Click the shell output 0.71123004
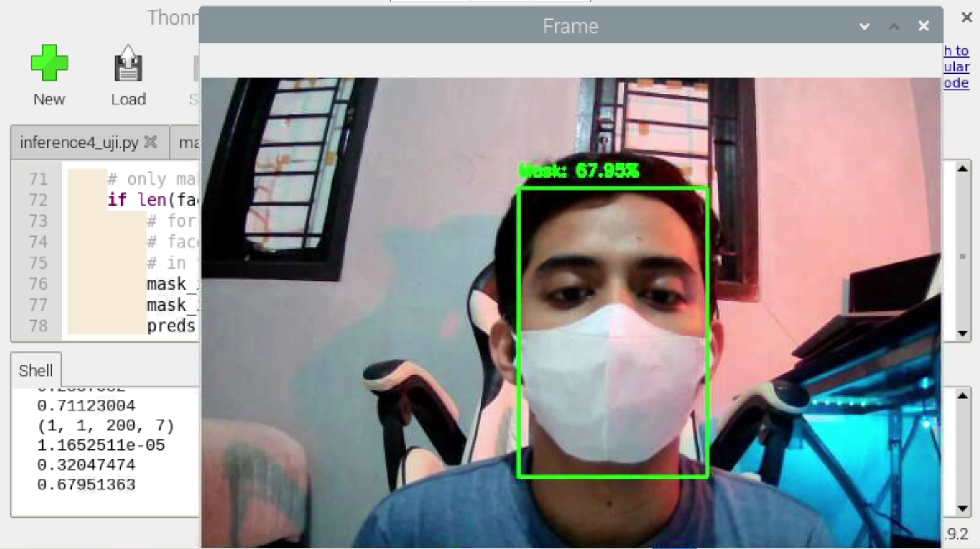The height and width of the screenshot is (549, 980). (x=86, y=406)
